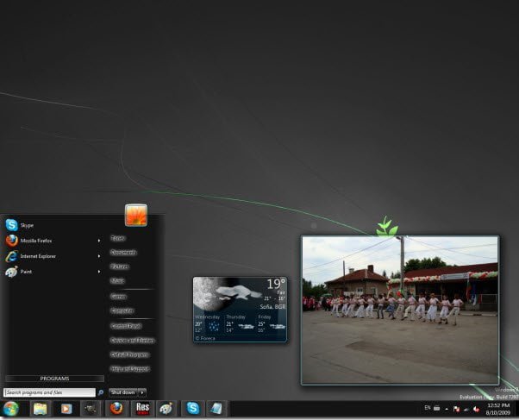Screen dimensions: 519x420
Task: Click the volume tray icon
Action: tap(476, 410)
